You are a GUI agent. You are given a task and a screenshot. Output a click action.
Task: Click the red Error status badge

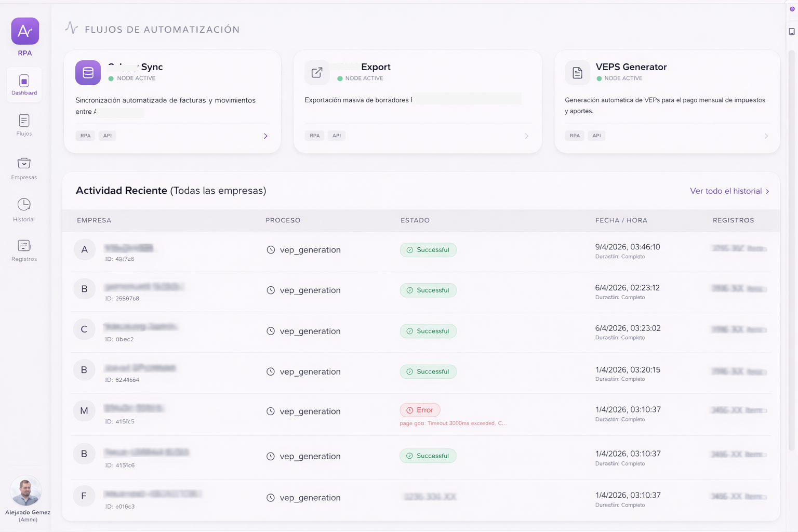point(420,410)
